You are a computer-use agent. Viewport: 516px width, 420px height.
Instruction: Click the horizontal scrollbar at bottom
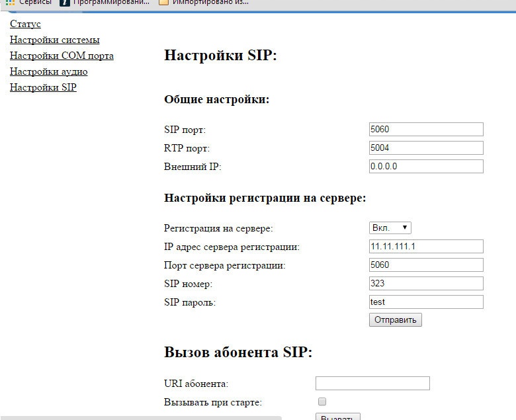pos(141,418)
